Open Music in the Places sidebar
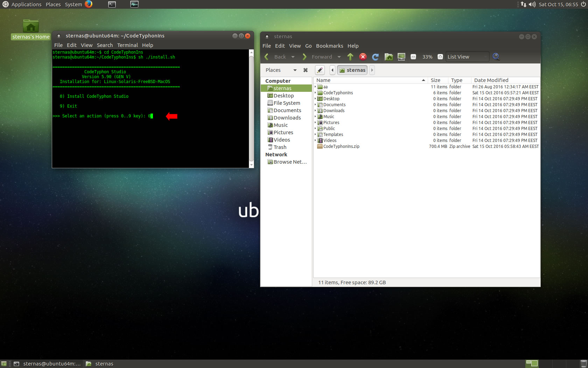The width and height of the screenshot is (588, 368). 286,125
